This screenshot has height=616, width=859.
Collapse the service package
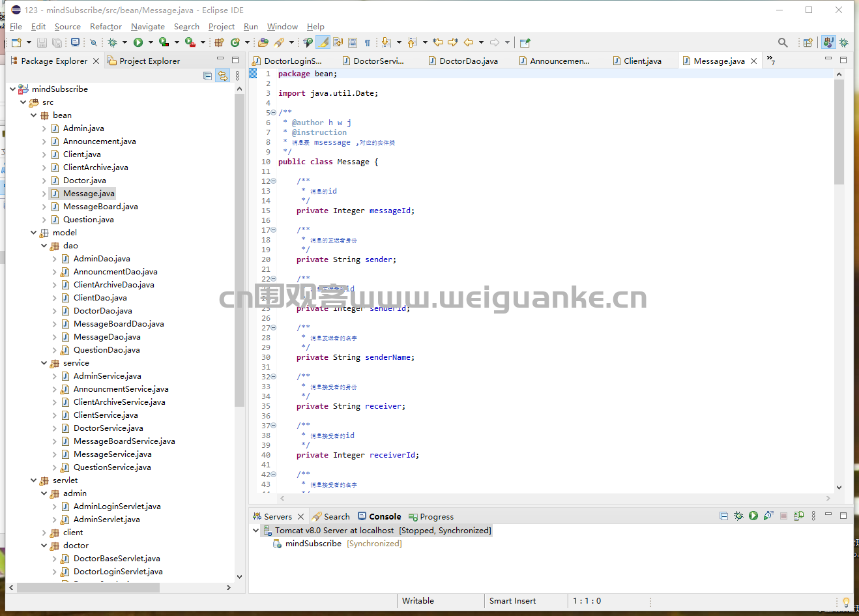tap(44, 362)
